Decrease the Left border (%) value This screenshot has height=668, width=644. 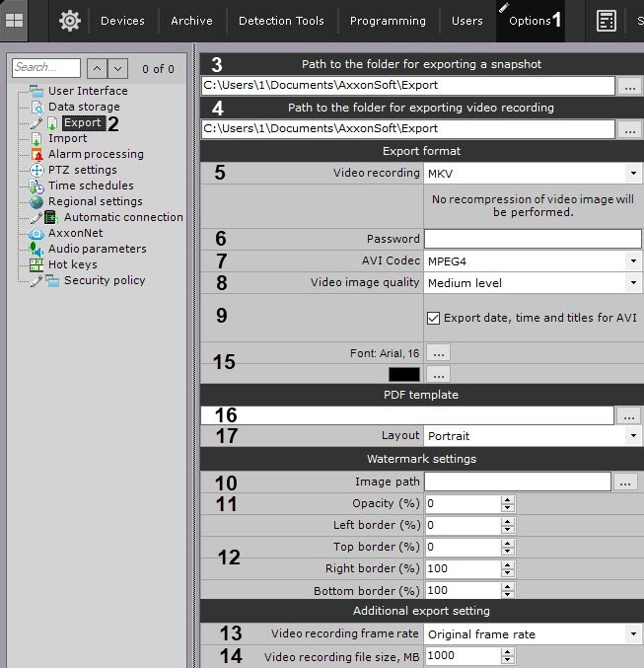[x=507, y=530]
